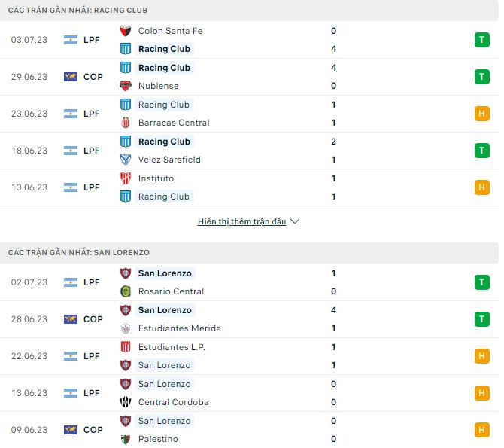The width and height of the screenshot is (504, 448).
Task: Click the COP competition flag for 29.06.23
Action: (x=71, y=77)
